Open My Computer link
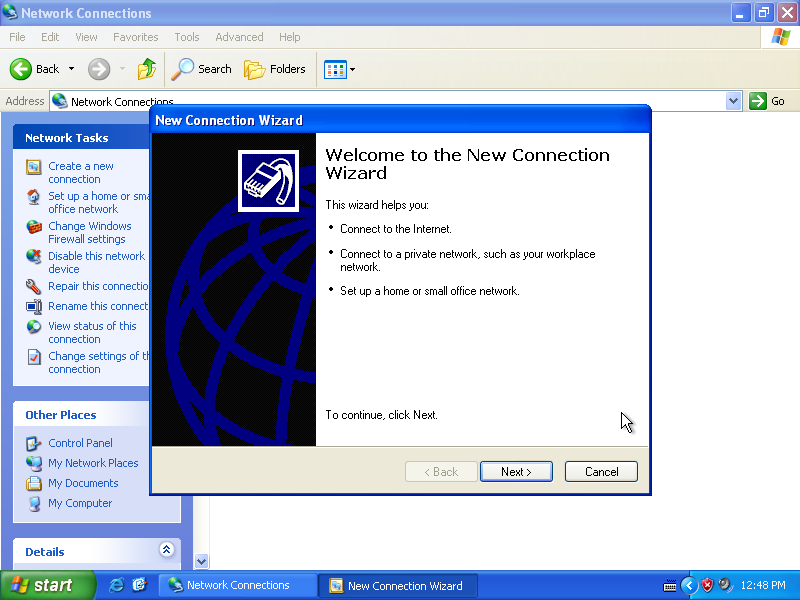The width and height of the screenshot is (800, 600). pyautogui.click(x=80, y=503)
